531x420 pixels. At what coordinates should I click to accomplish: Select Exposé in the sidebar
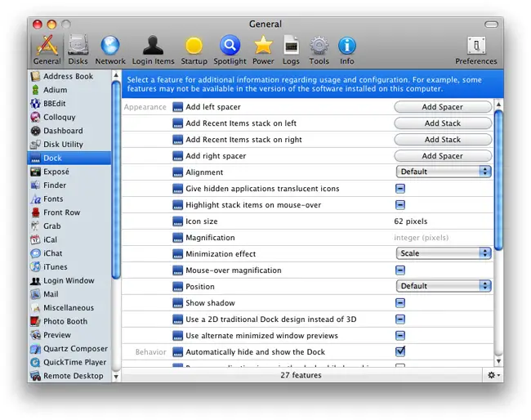tap(69, 172)
